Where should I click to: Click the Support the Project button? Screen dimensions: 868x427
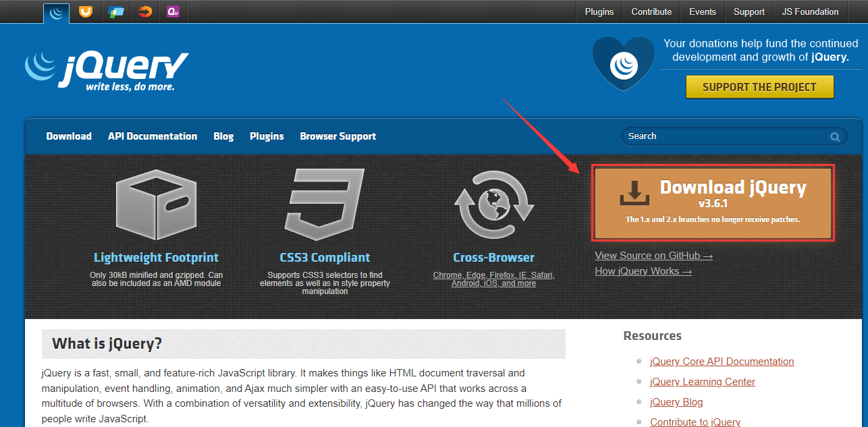pos(759,87)
